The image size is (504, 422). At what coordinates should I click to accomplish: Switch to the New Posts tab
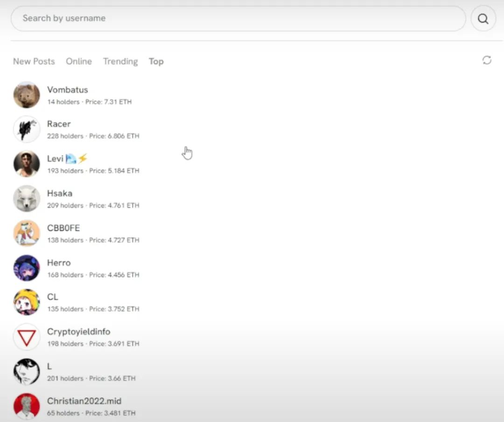coord(34,61)
